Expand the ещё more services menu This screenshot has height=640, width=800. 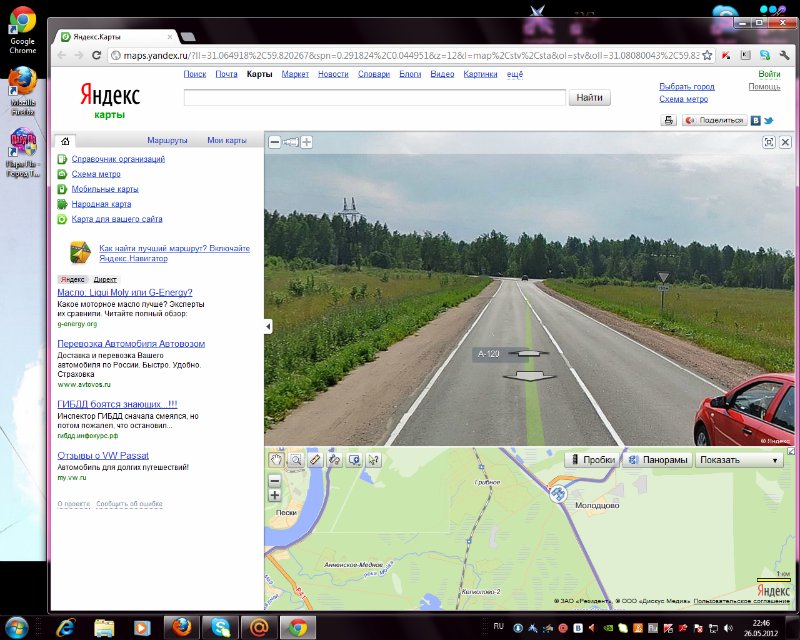pos(514,74)
